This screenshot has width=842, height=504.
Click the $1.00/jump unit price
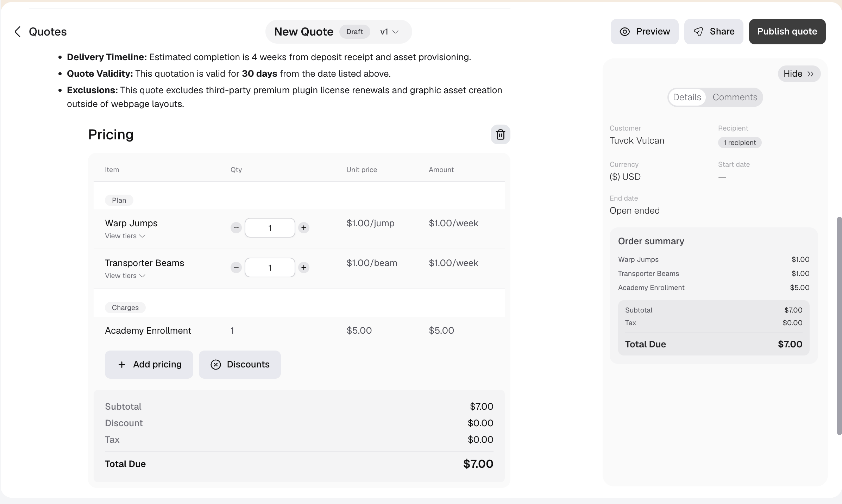(370, 223)
